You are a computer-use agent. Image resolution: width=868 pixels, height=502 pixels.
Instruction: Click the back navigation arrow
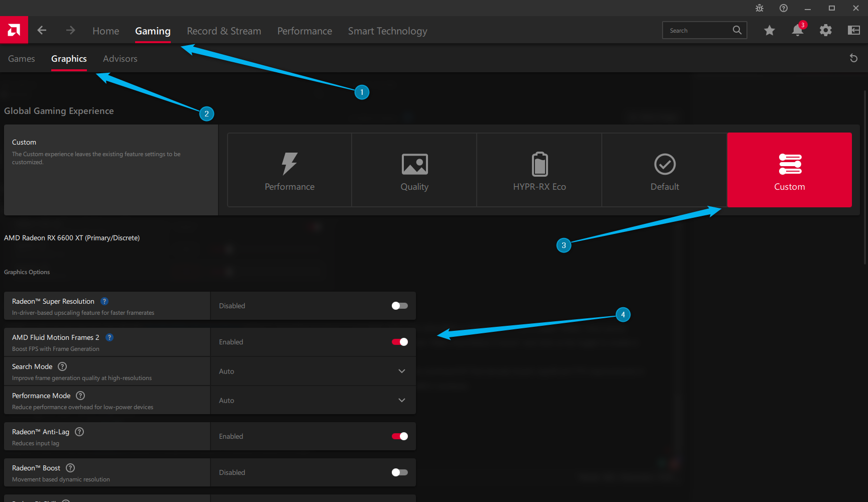pos(42,30)
